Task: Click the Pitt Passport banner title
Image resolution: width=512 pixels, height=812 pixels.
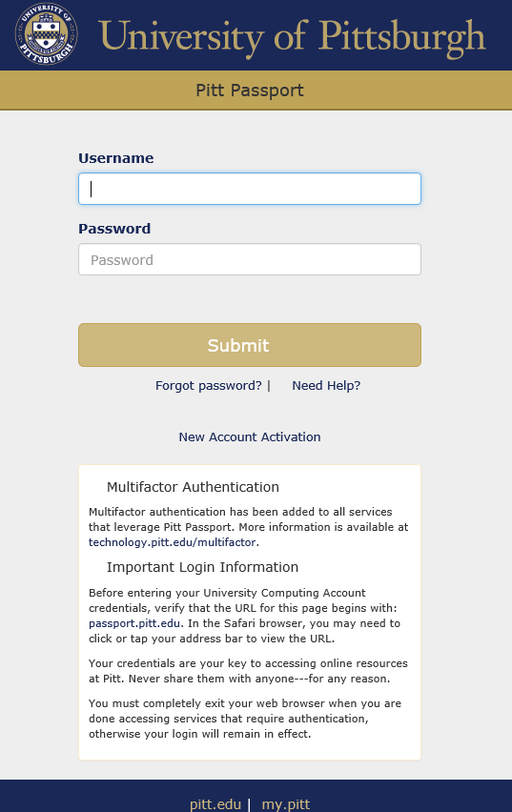Action: pos(250,91)
